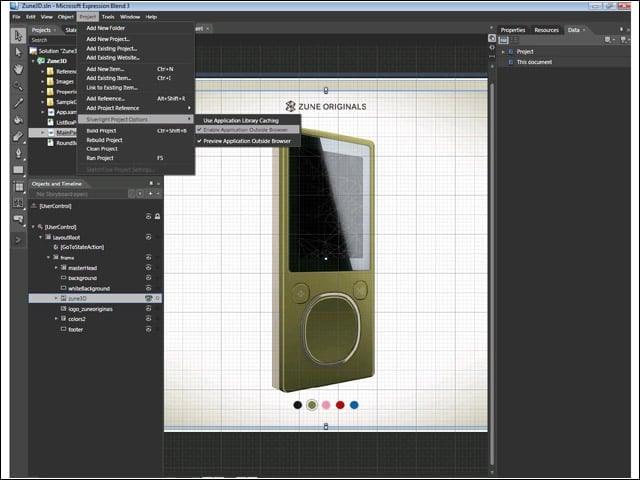Open the File menu
640x480 pixels.
pos(16,17)
